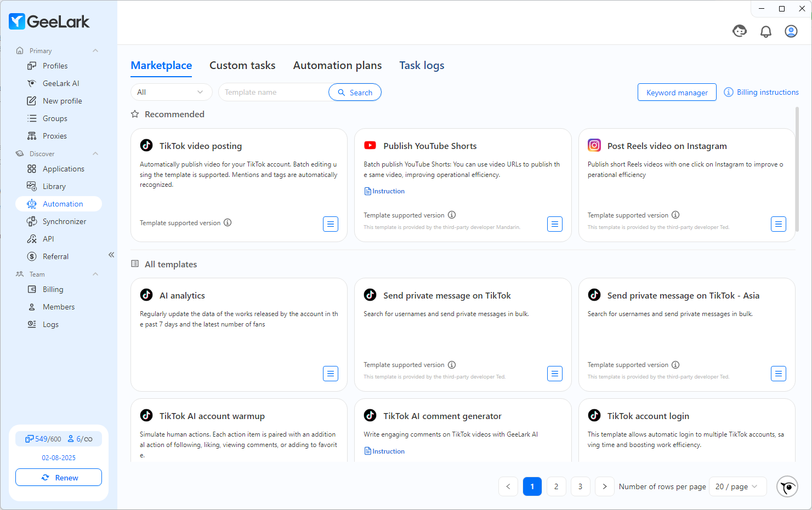Viewport: 812px width, 510px height.
Task: Go to page 2 of templates
Action: coord(556,486)
